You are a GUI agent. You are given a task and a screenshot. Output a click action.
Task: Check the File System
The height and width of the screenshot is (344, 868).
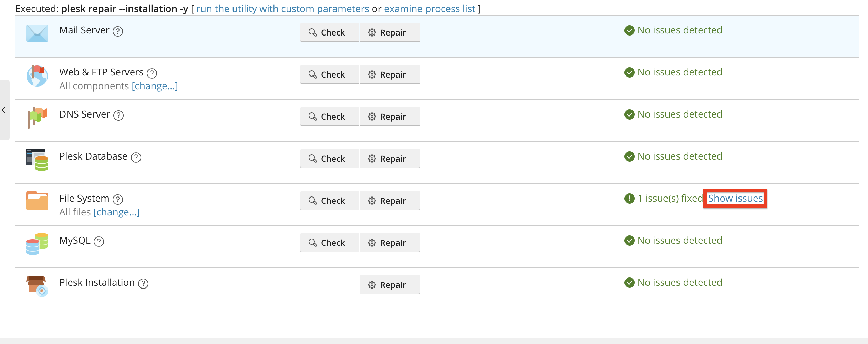pyautogui.click(x=330, y=201)
